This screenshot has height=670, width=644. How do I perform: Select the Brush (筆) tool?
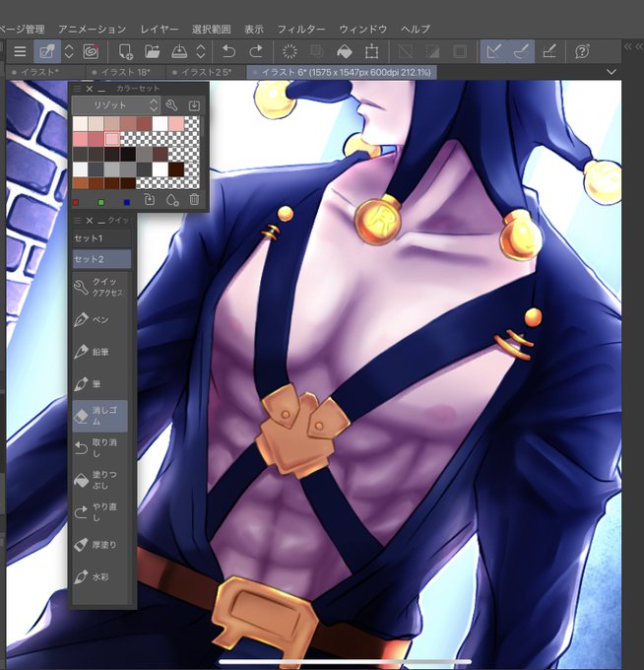(99, 383)
